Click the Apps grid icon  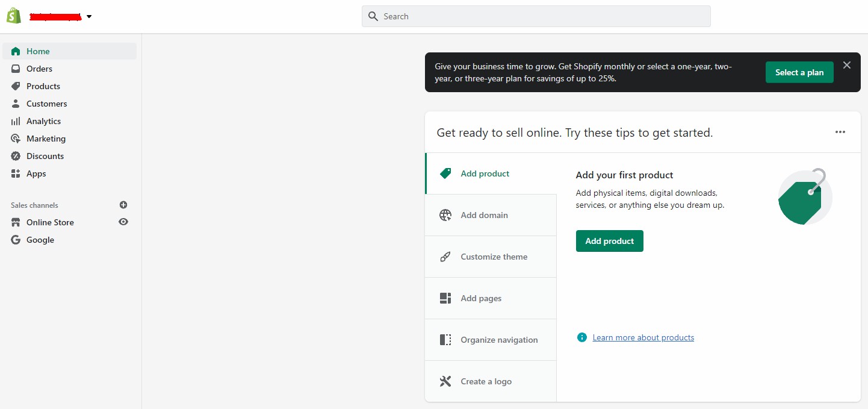pyautogui.click(x=16, y=173)
